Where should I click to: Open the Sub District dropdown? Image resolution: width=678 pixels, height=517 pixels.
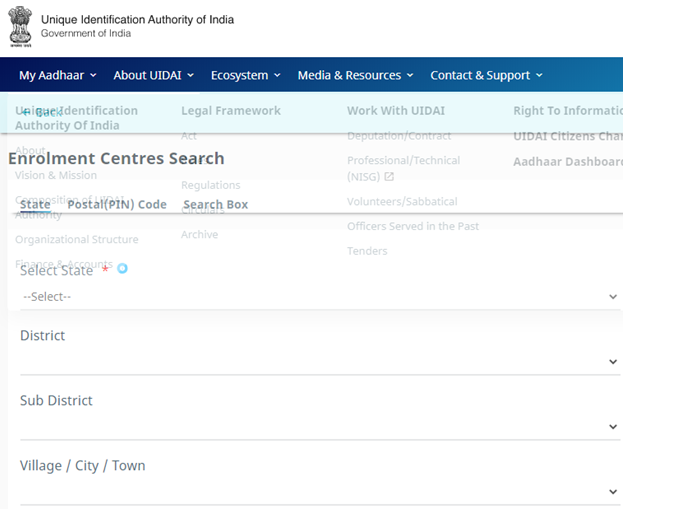tap(320, 427)
